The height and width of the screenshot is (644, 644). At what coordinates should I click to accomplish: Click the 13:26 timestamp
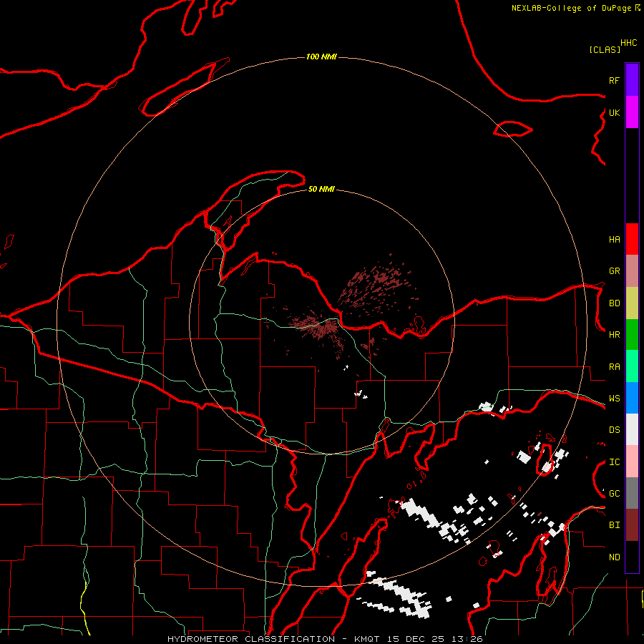click(467, 639)
